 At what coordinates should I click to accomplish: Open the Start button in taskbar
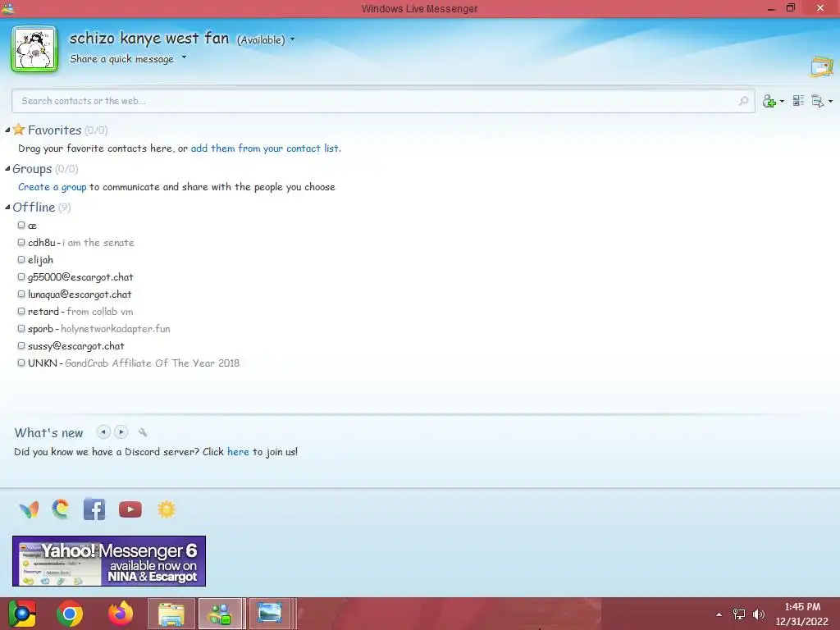(x=22, y=614)
